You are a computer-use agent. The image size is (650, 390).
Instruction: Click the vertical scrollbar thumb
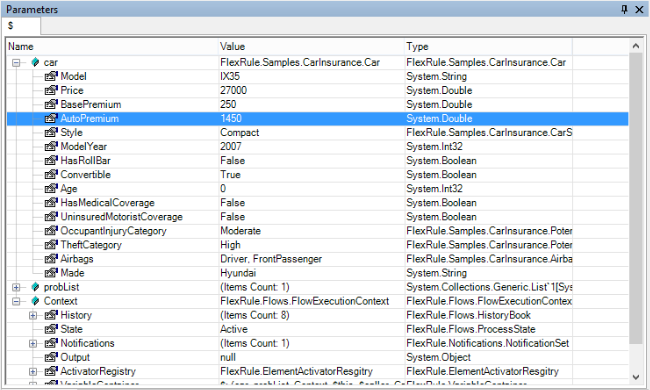pos(636,198)
